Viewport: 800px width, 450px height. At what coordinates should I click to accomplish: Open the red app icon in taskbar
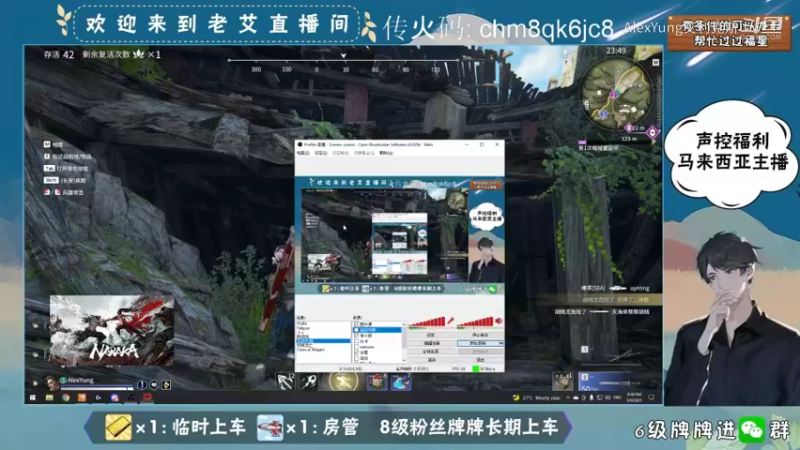[147, 396]
